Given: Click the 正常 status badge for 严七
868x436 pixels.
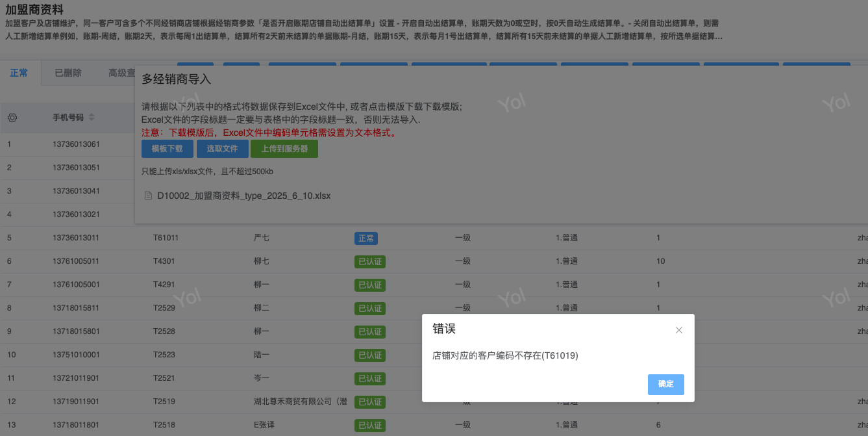Looking at the screenshot, I should [366, 238].
